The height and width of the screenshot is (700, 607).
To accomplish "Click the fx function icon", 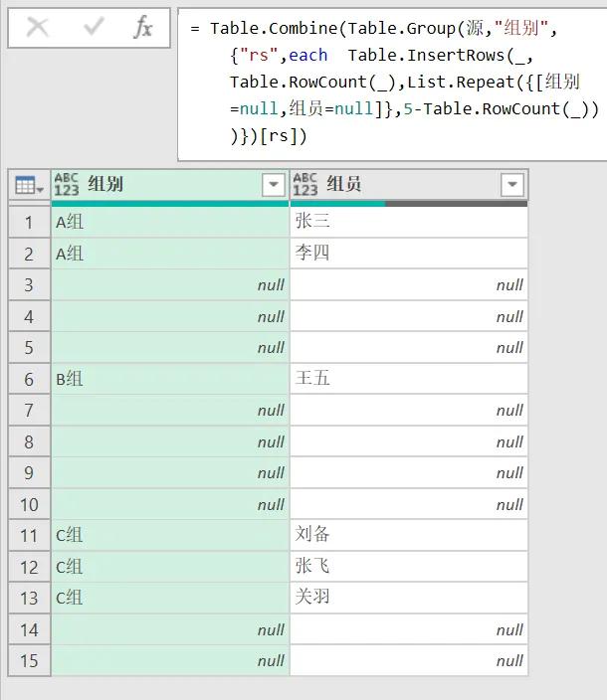I will coord(143,27).
